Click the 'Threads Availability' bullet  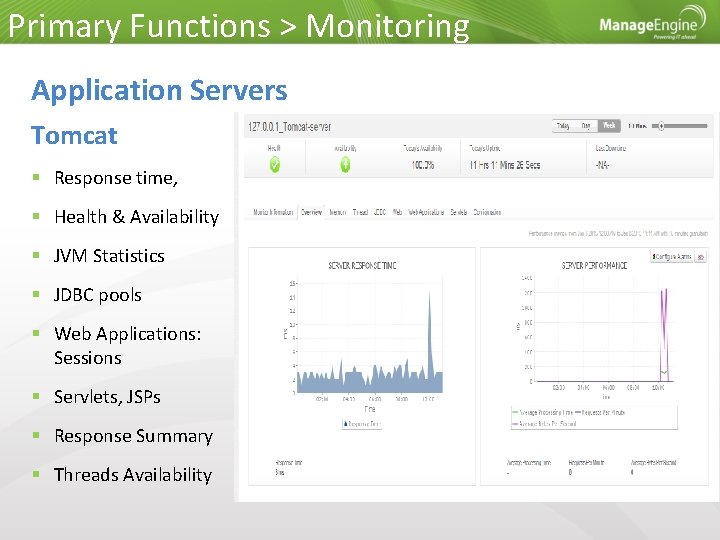(133, 475)
